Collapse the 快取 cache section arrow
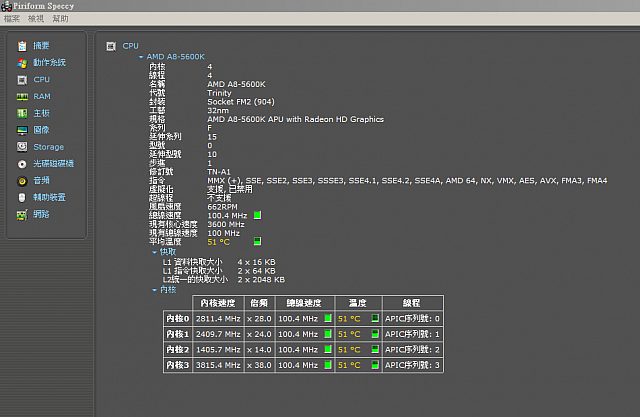The image size is (640, 417). [154, 253]
